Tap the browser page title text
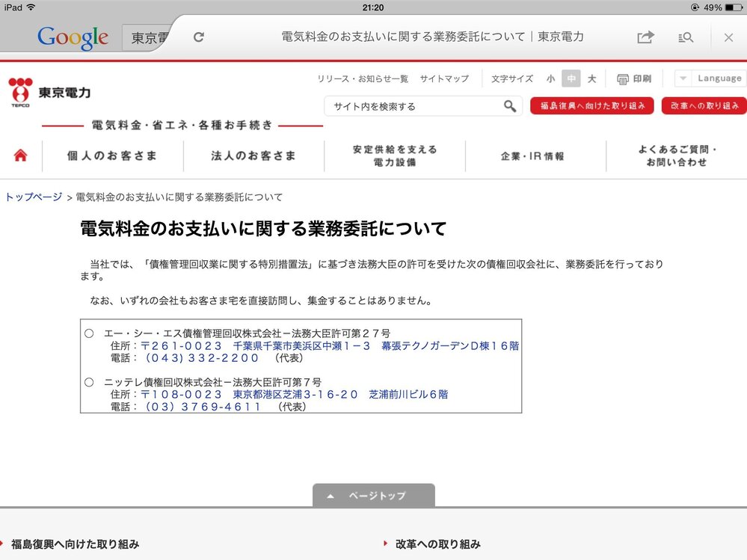 (432, 37)
